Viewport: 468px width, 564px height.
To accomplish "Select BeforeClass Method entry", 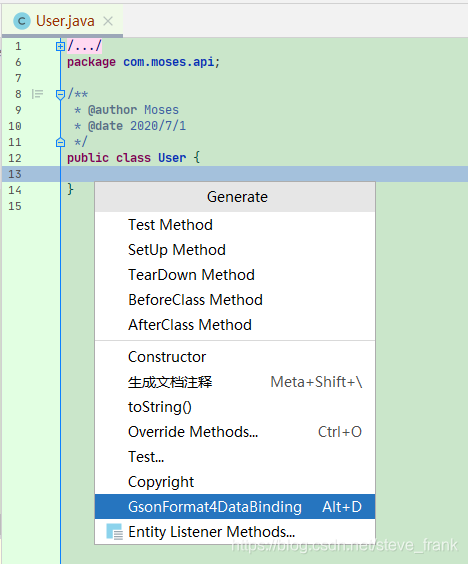I will pyautogui.click(x=235, y=300).
